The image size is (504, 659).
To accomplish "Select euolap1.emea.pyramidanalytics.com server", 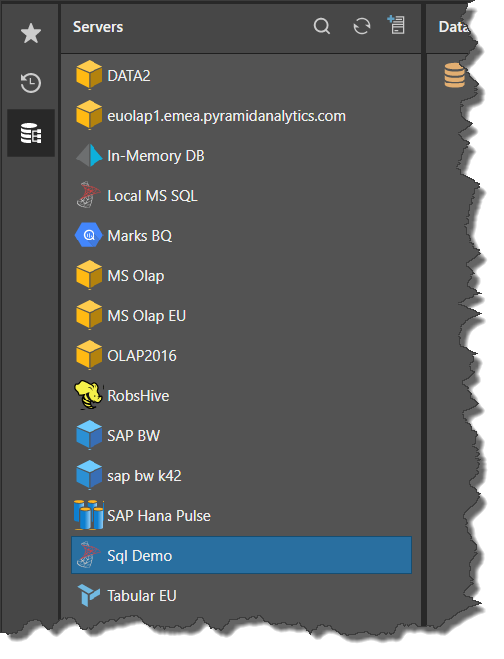I will (241, 116).
